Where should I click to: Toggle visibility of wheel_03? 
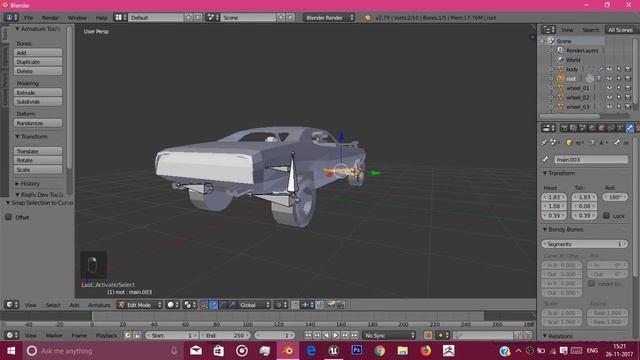(x=609, y=107)
